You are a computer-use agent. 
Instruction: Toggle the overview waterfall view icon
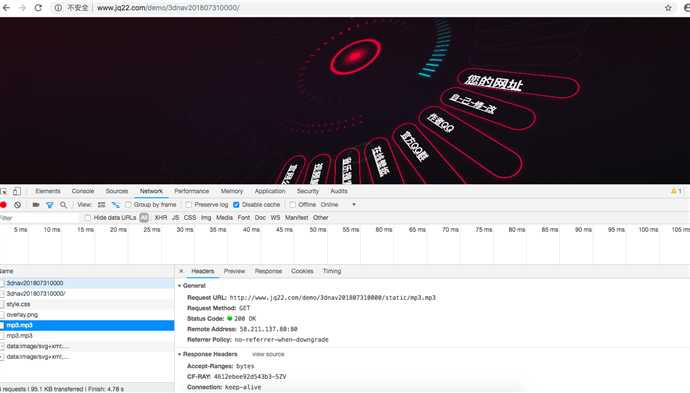point(115,205)
